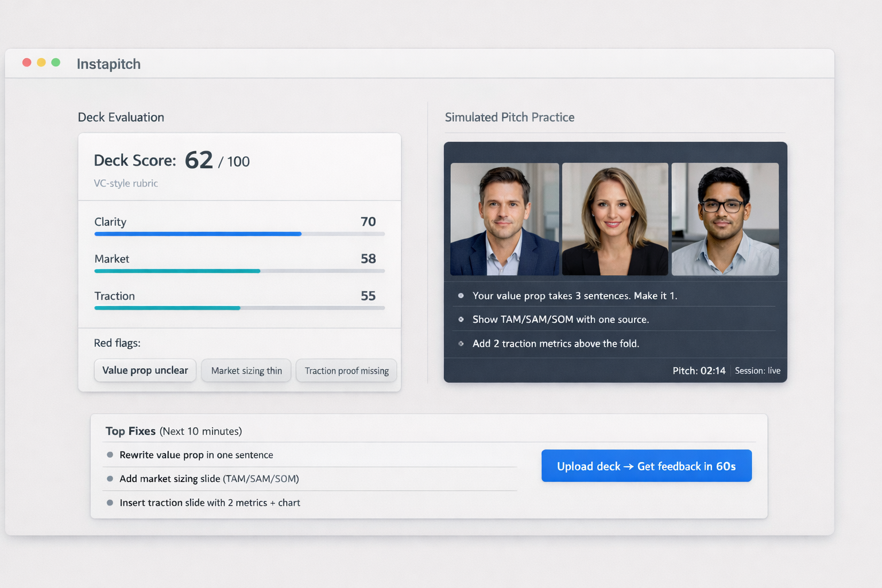Click the Pitch 02:14 timer
882x588 pixels.
coord(699,370)
